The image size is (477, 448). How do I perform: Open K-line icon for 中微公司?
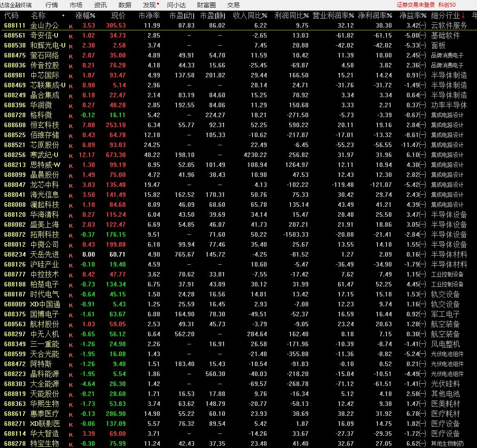point(71,246)
